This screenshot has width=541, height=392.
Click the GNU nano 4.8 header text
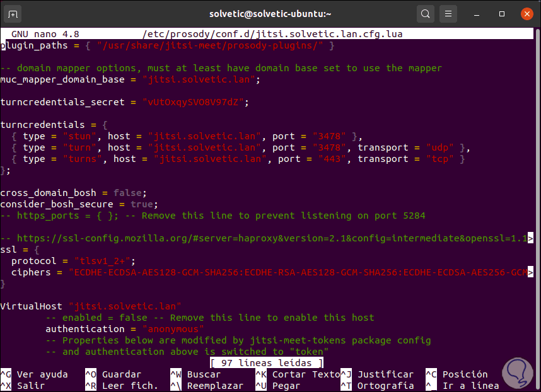[45, 34]
